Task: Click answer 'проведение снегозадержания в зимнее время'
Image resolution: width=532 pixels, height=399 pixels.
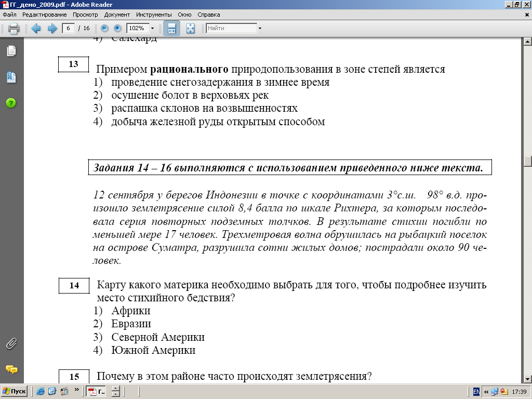Action: pos(220,82)
